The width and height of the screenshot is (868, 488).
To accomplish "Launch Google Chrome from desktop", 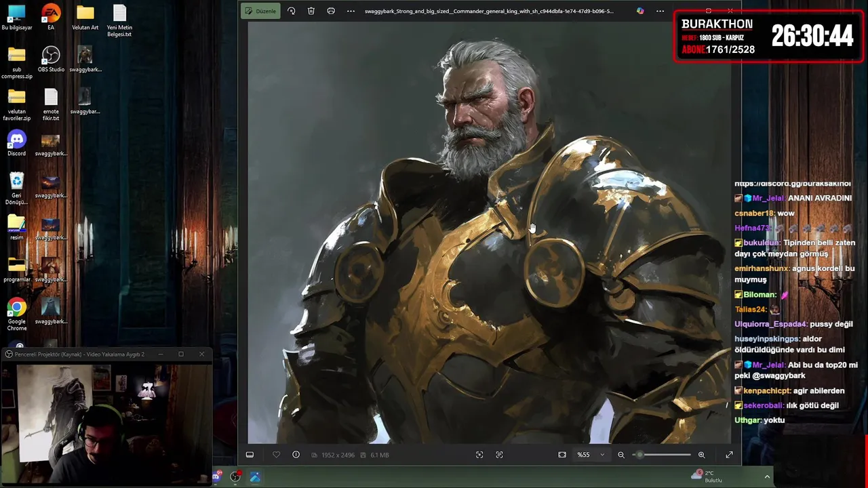I will pyautogui.click(x=17, y=315).
